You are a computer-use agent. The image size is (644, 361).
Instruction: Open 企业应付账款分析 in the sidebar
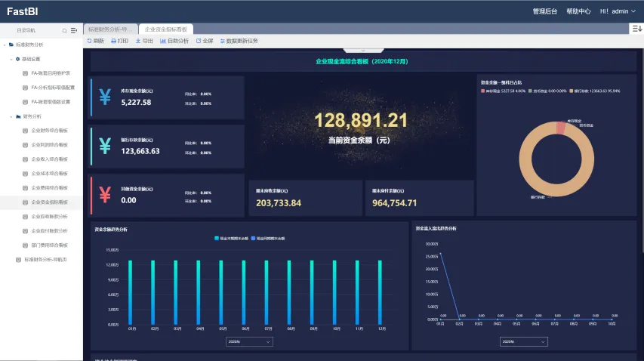click(x=50, y=231)
